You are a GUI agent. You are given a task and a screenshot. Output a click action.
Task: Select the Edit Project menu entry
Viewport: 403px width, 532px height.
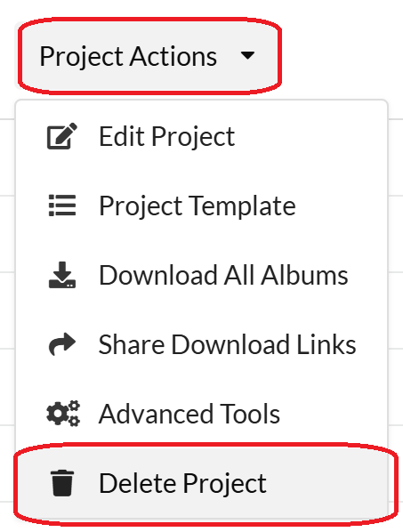(201, 136)
